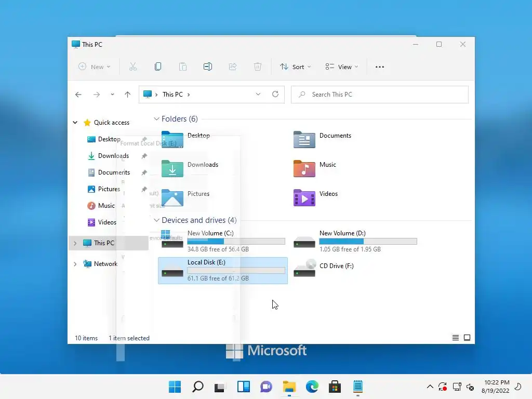
Task: Open Widgets from taskbar
Action: pos(244,387)
